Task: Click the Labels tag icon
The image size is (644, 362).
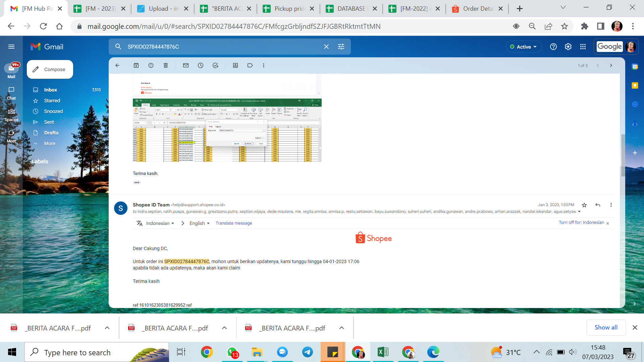Action: pos(250,65)
